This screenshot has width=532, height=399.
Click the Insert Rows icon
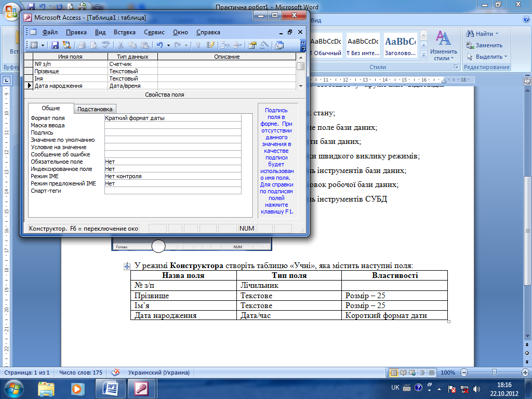(x=225, y=45)
